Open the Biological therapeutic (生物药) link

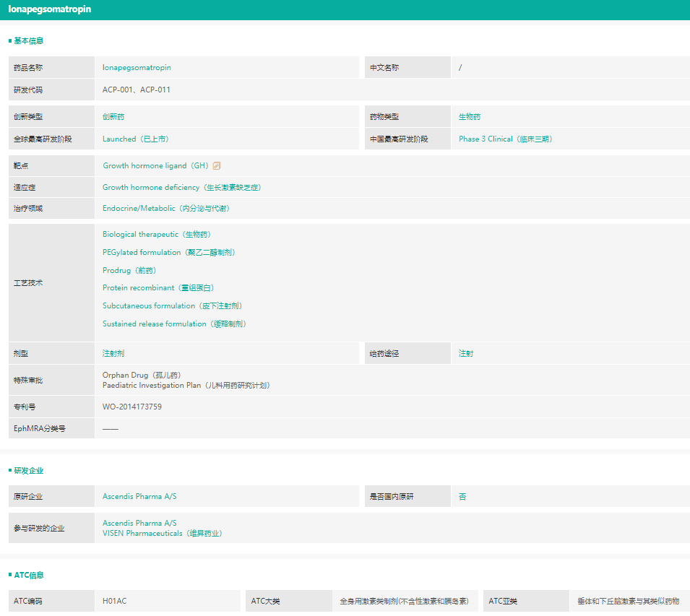157,235
